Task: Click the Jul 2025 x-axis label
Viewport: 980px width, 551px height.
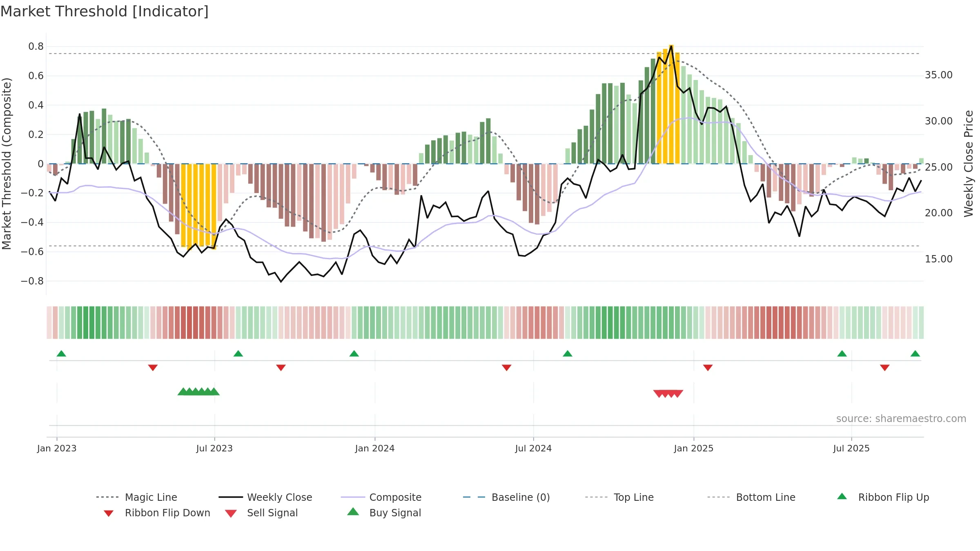Action: [x=851, y=448]
